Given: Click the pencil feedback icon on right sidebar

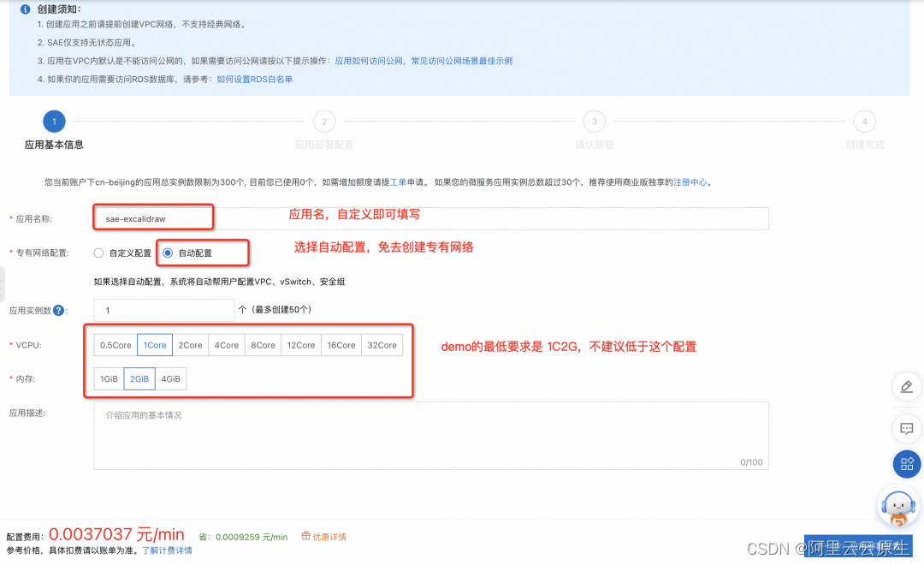Looking at the screenshot, I should [x=907, y=387].
